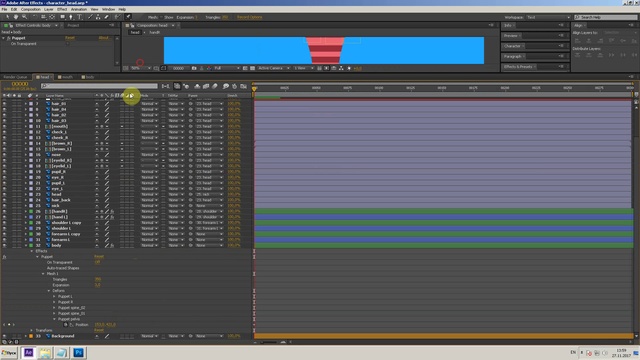Viewport: 640px width, 360px height.
Task: Select the Rectangle shape tool
Action: pyautogui.click(x=62, y=17)
